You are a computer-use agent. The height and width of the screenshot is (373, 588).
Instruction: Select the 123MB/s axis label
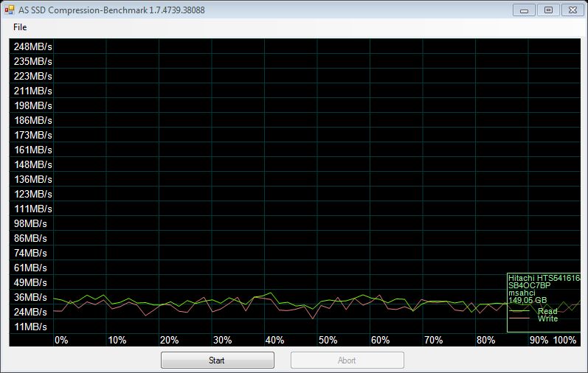click(x=33, y=194)
